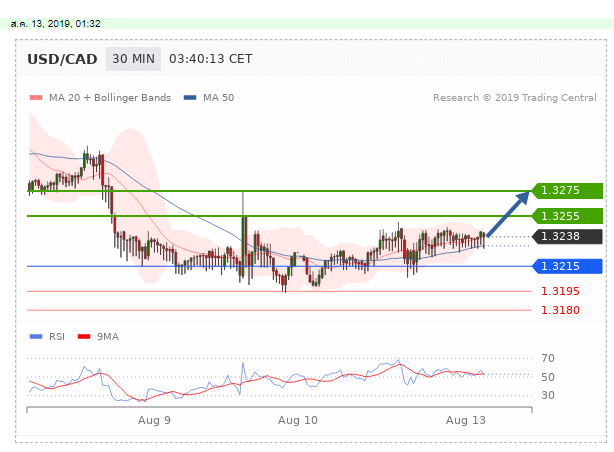Select the 30 MIN timeframe badge
The height and width of the screenshot is (452, 614).
(133, 59)
